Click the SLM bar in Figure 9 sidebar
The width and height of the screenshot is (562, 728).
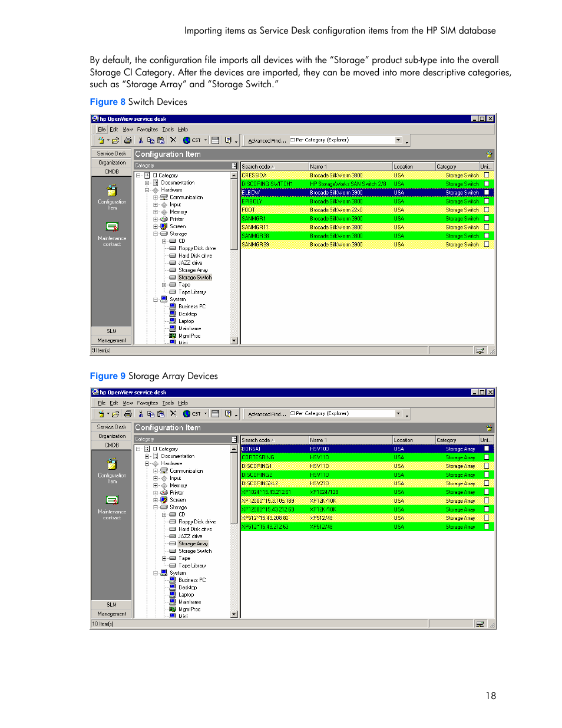112,605
